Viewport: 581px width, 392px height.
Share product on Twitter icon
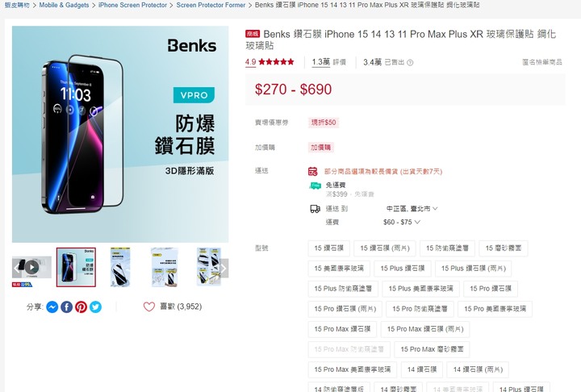[x=95, y=307]
